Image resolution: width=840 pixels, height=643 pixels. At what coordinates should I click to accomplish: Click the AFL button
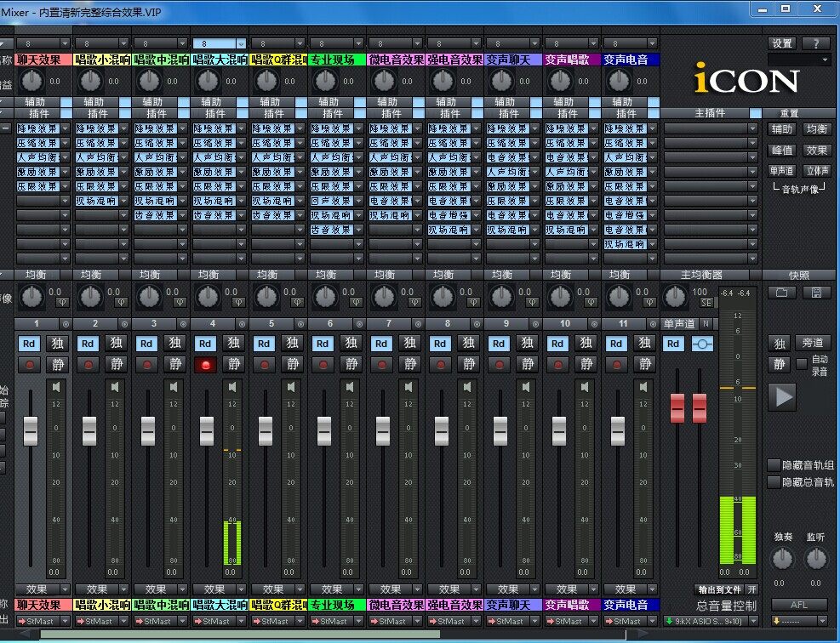[799, 605]
